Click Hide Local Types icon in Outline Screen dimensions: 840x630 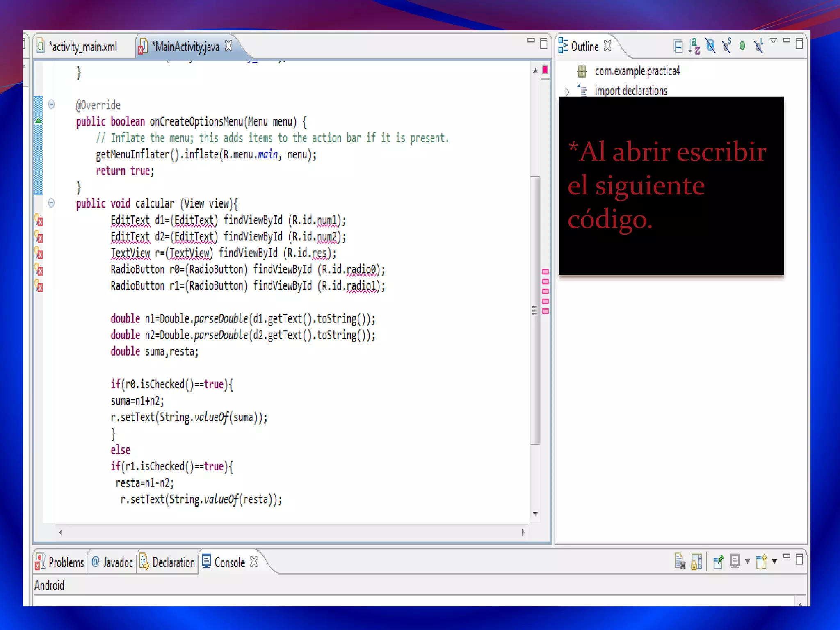tap(759, 46)
